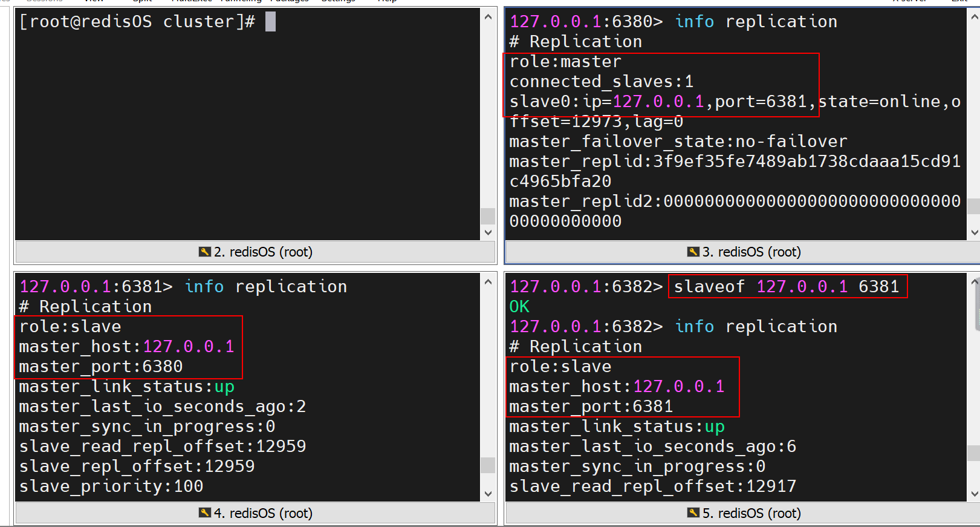Click the 'slave_priority:100' line
The width and height of the screenshot is (980, 527).
point(111,486)
